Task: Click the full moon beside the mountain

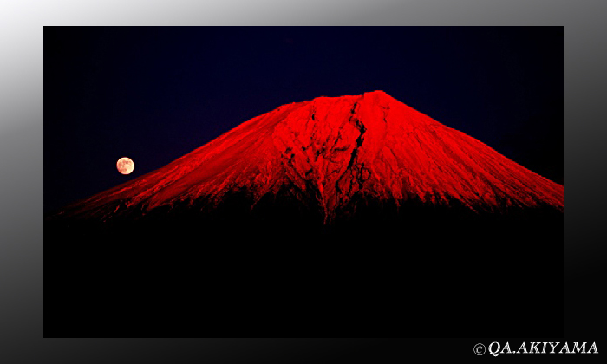Action: [x=125, y=166]
